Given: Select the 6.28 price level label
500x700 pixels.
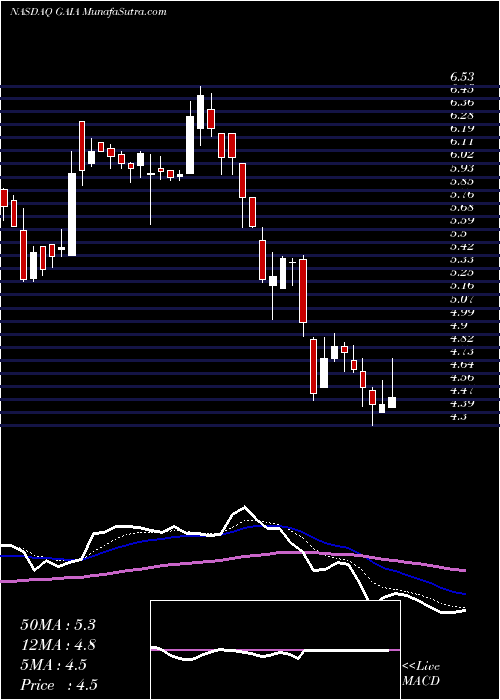Looking at the screenshot, I should coord(462,116).
